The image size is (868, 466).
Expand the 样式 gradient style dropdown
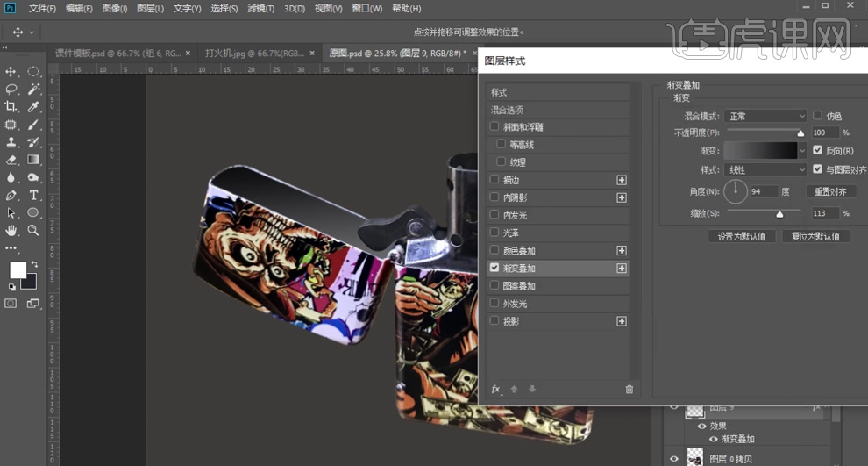(765, 169)
